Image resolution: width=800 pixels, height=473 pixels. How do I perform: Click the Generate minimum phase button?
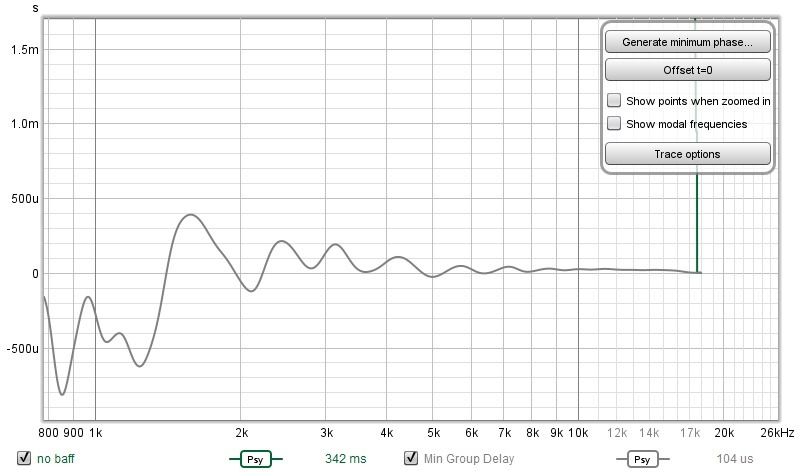[x=687, y=42]
